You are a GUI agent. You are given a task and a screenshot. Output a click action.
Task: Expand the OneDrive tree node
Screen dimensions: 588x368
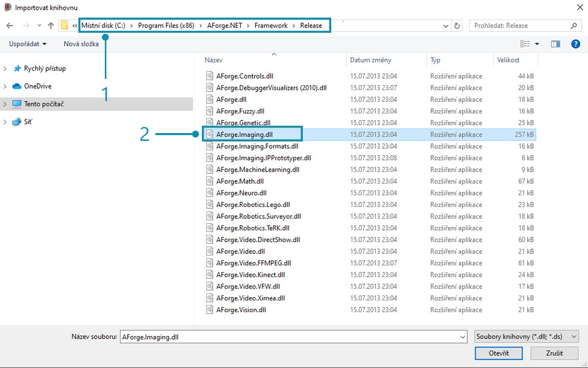pyautogui.click(x=5, y=86)
